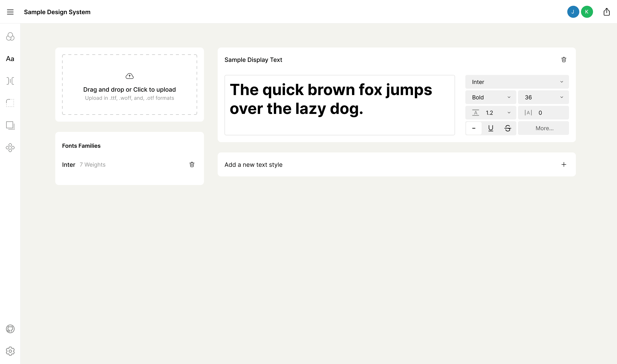Open the hamburger menu

(x=10, y=12)
